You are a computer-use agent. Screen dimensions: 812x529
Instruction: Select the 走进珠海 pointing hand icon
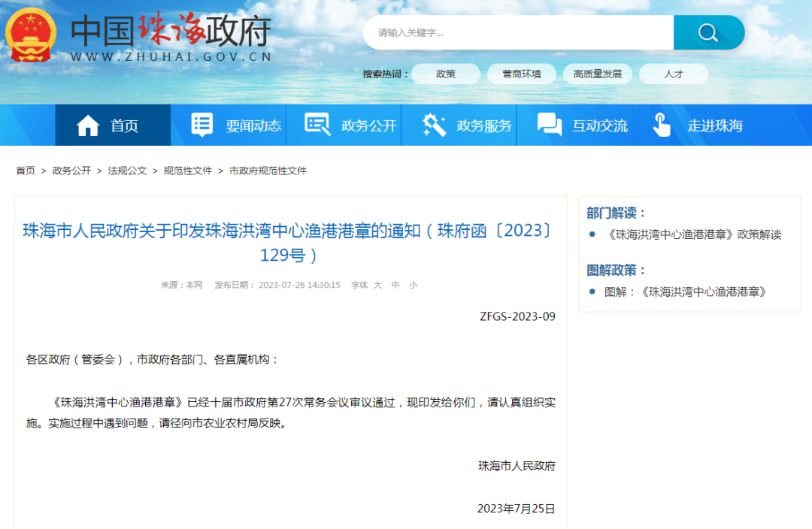click(662, 125)
